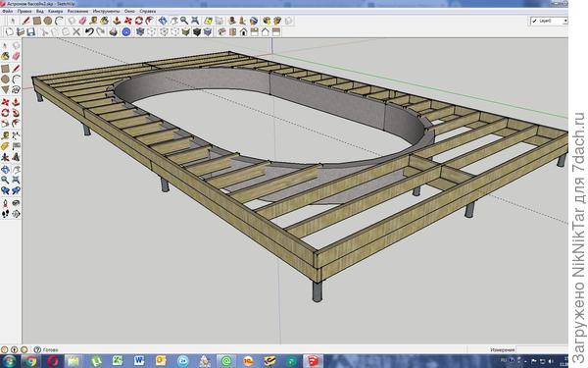Click the Add Location icon
The image size is (588, 368).
tap(208, 21)
